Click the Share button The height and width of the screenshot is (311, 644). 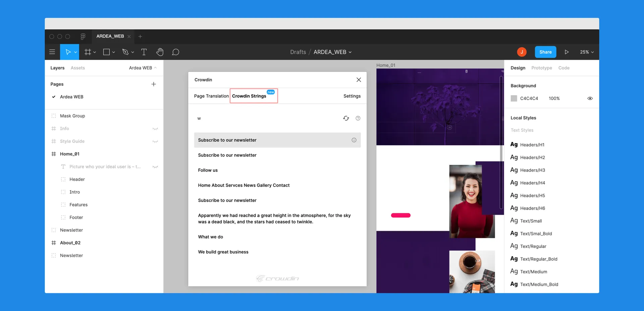tap(545, 52)
